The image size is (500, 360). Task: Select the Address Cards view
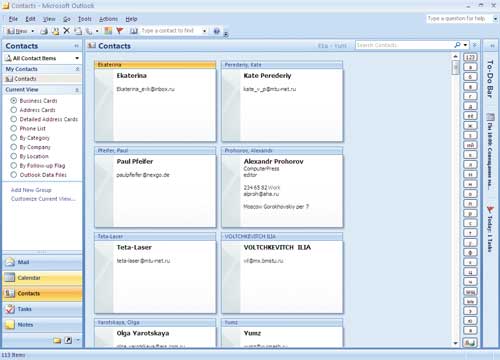[33, 110]
